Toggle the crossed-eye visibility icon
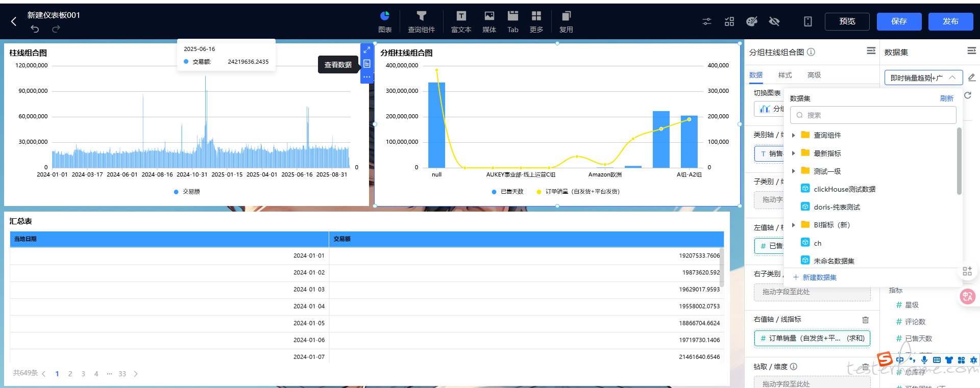980x388 pixels. [x=774, y=21]
